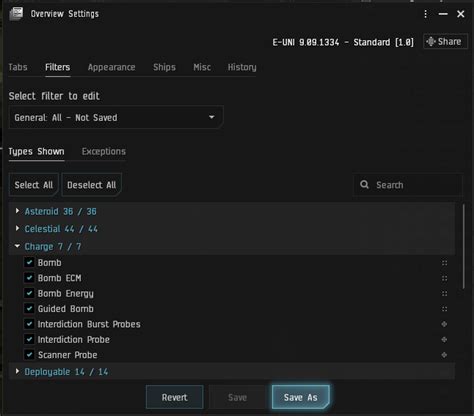Select the Filters tab
Screen dimensions: 474x416
coord(58,67)
